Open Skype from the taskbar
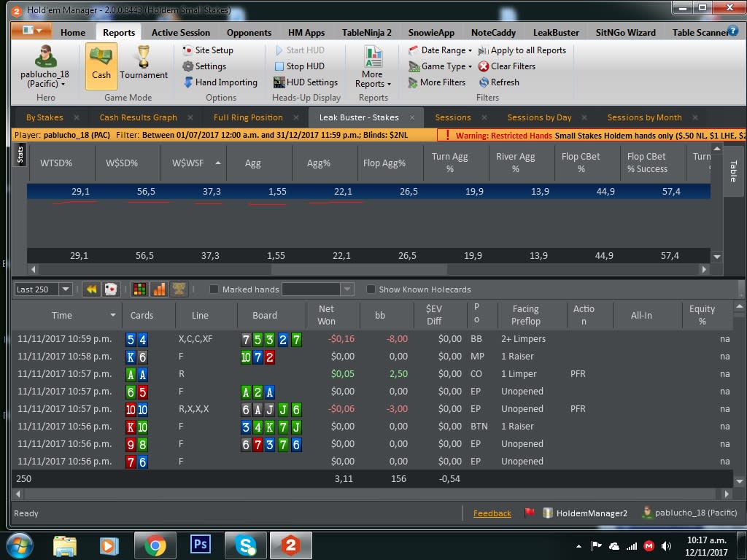This screenshot has width=747, height=560. (x=246, y=545)
